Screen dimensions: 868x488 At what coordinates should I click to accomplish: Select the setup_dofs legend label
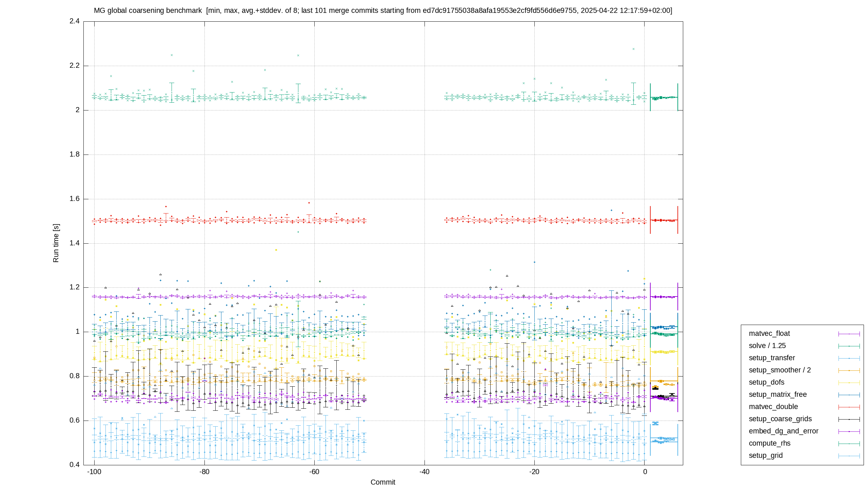tap(766, 382)
